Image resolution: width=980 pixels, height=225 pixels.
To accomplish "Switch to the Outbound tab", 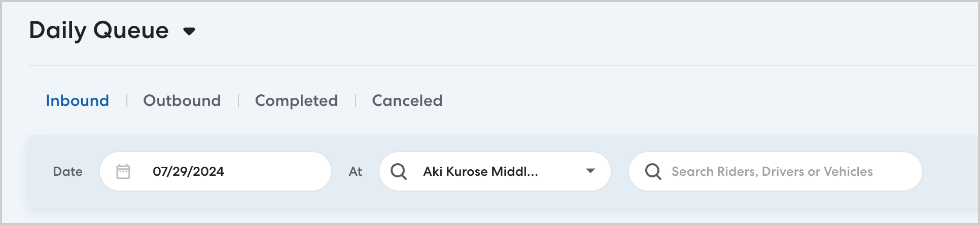I will pyautogui.click(x=182, y=100).
